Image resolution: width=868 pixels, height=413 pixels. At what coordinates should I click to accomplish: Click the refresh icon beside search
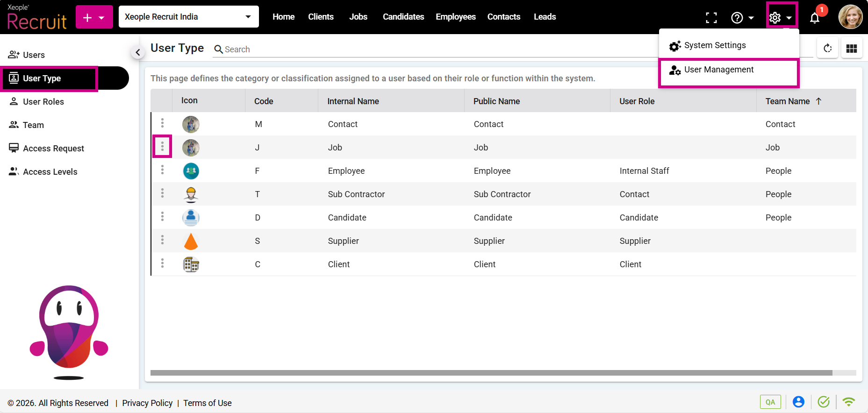click(x=827, y=49)
